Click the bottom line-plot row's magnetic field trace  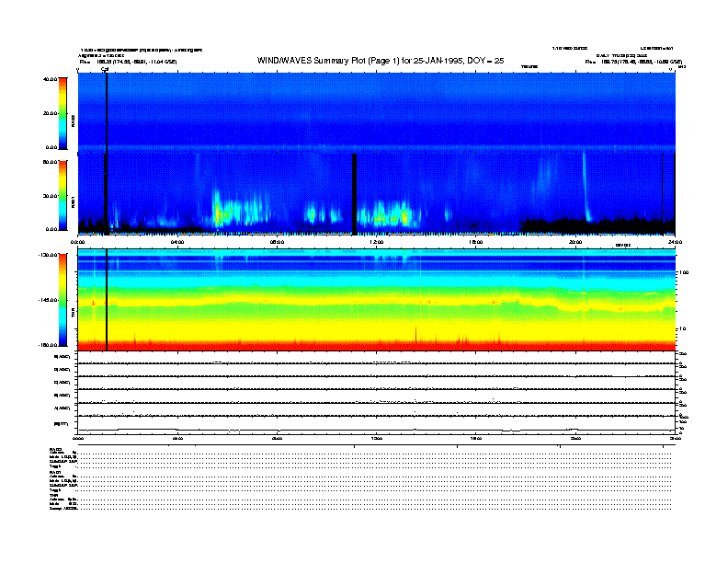(376, 431)
